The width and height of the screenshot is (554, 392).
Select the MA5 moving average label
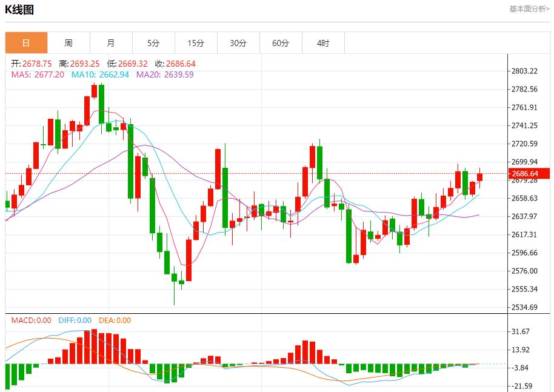(x=38, y=75)
